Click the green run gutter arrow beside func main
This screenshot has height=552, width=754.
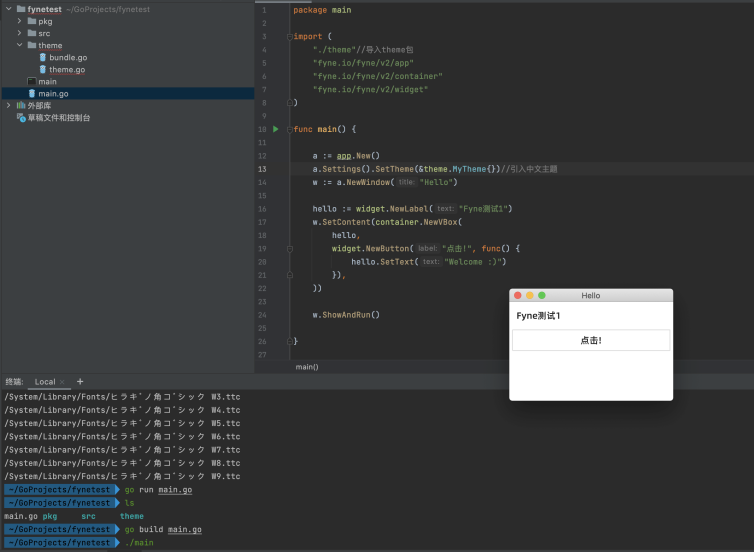(276, 129)
